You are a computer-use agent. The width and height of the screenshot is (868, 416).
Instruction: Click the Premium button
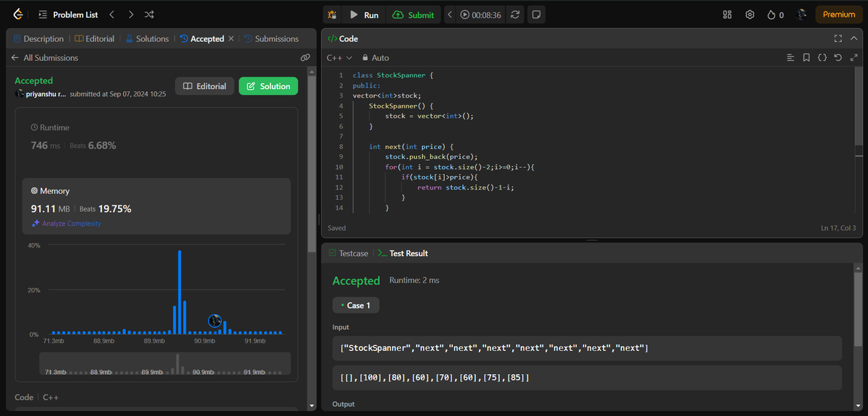coord(838,14)
